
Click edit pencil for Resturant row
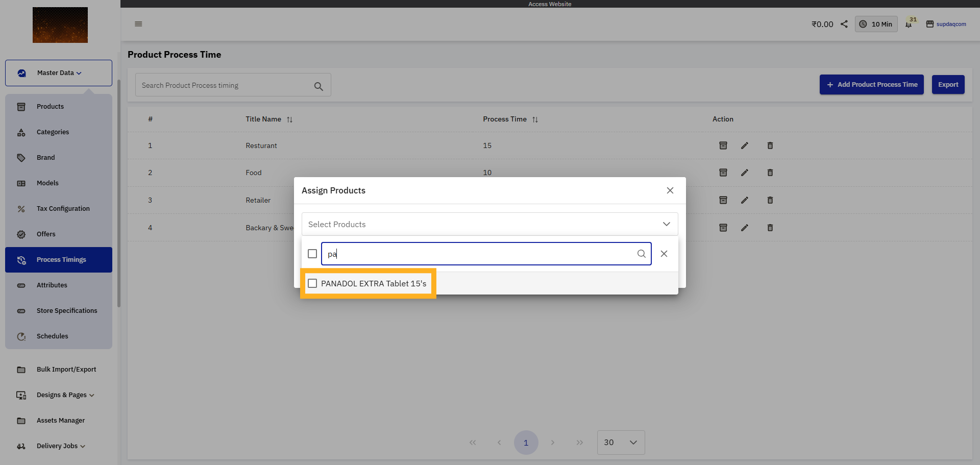[745, 146]
